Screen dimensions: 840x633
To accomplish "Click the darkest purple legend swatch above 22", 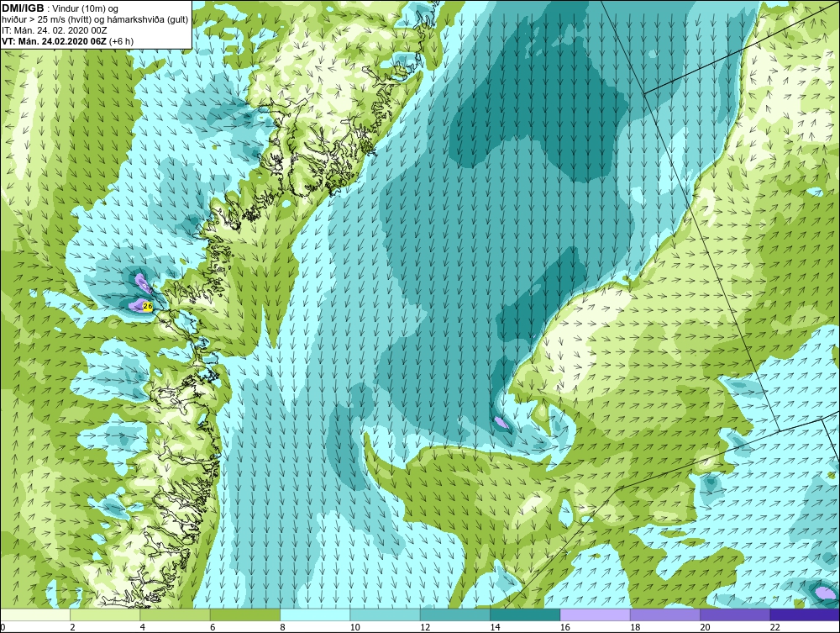I will (x=805, y=615).
